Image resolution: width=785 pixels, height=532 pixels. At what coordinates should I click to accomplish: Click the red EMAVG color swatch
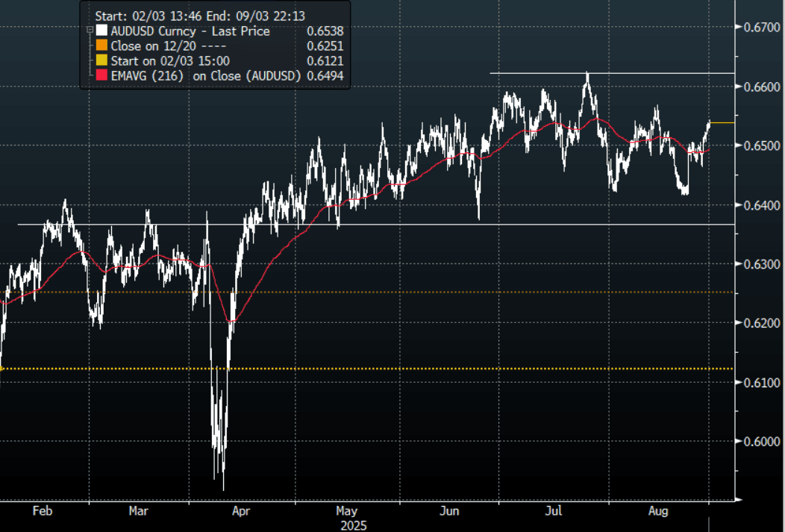click(101, 75)
